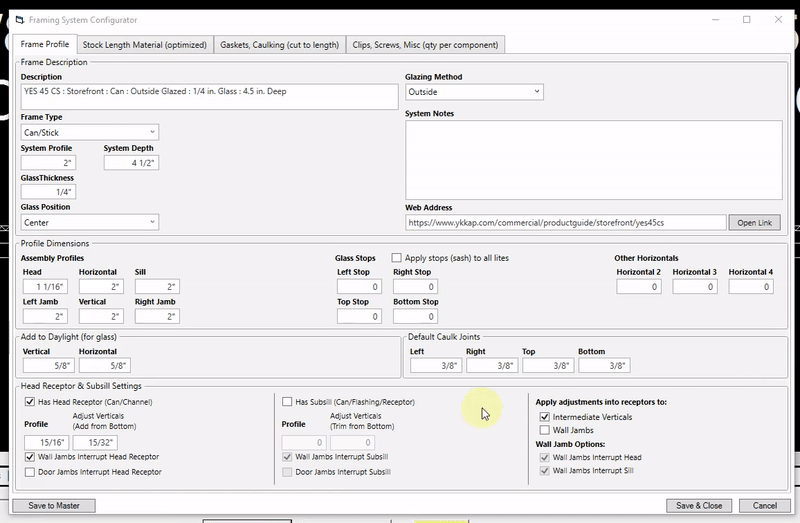Click the Horizontal 2 field

tap(639, 287)
